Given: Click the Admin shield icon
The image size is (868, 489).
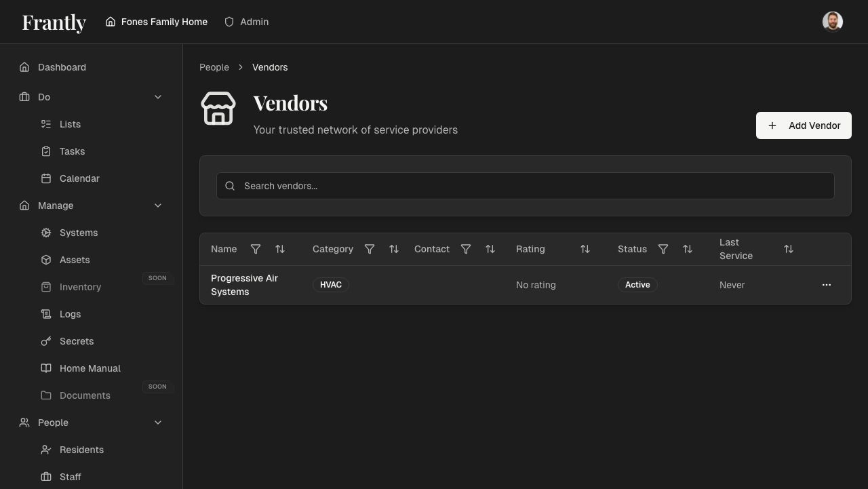Looking at the screenshot, I should 229,22.
